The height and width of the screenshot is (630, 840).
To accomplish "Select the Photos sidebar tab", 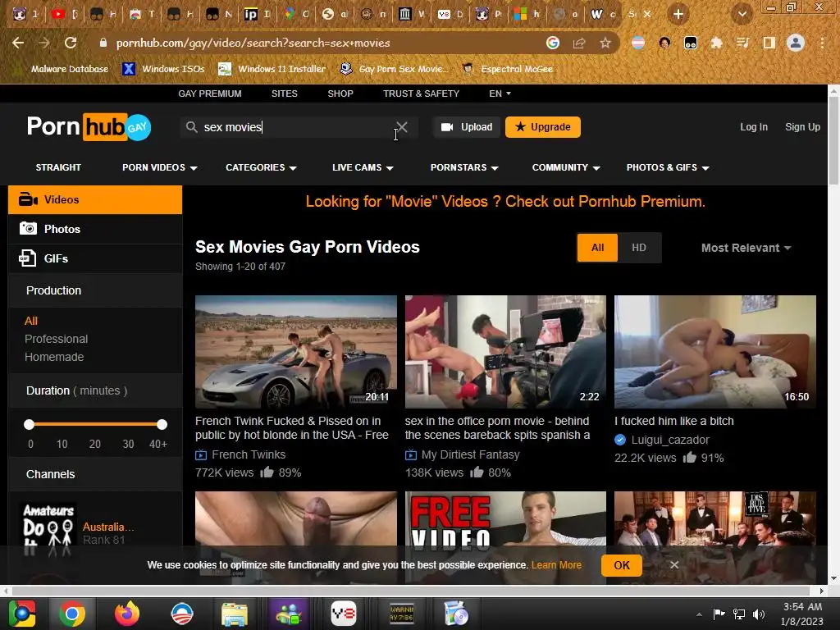I will coord(95,229).
